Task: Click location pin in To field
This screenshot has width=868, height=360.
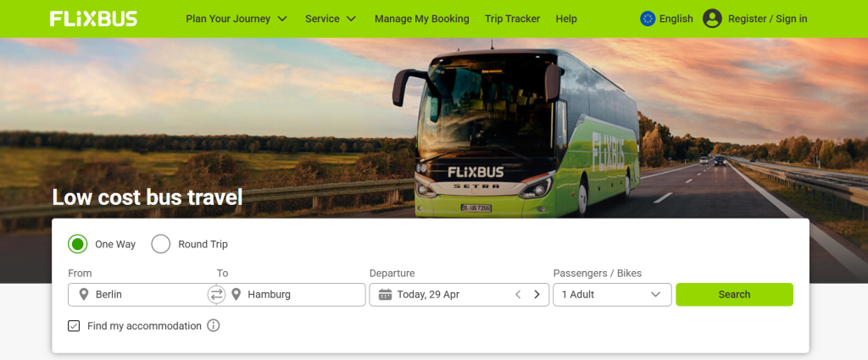Action: (236, 295)
